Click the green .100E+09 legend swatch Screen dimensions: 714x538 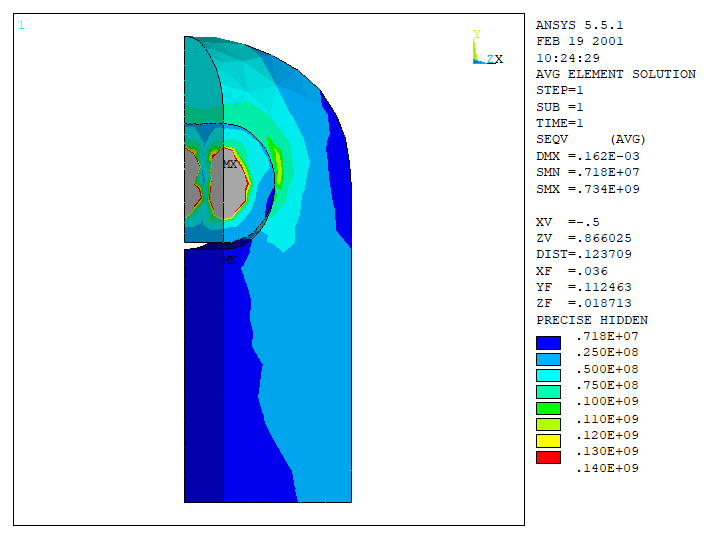pyautogui.click(x=548, y=408)
